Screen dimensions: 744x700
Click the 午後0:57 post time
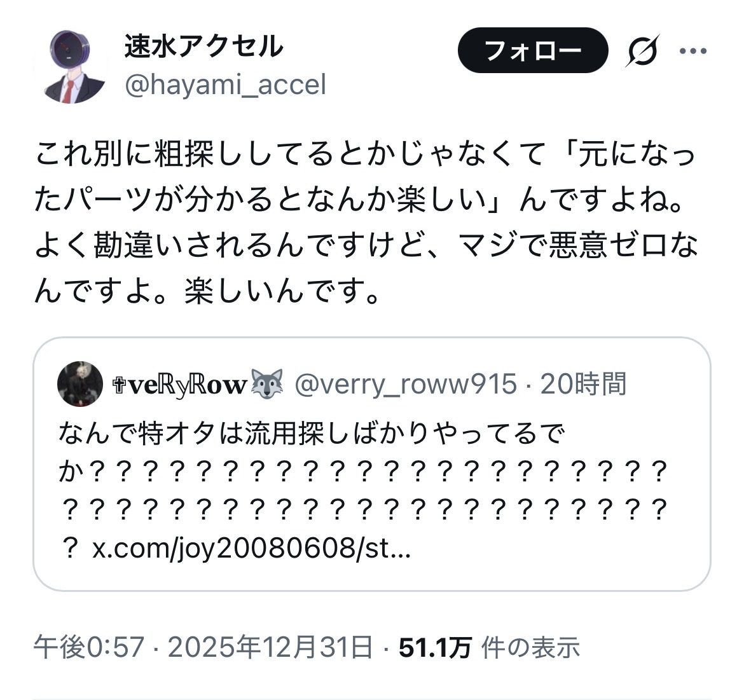[x=89, y=647]
